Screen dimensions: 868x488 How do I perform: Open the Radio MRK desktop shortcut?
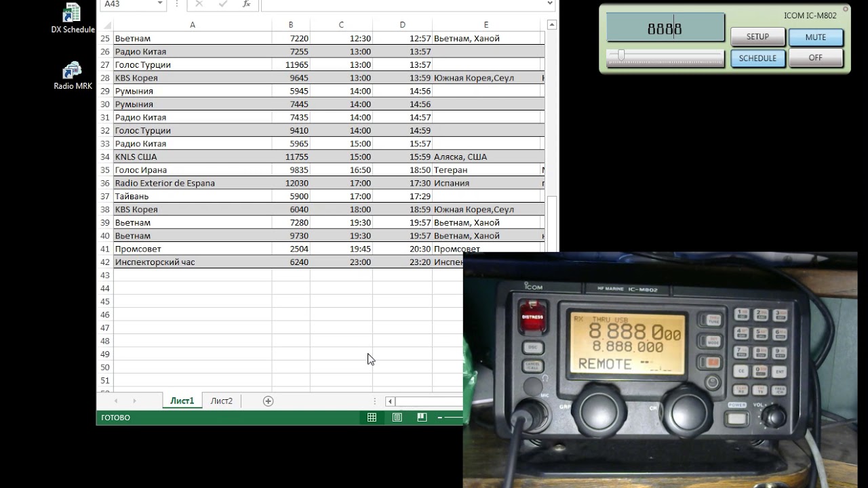[73, 76]
